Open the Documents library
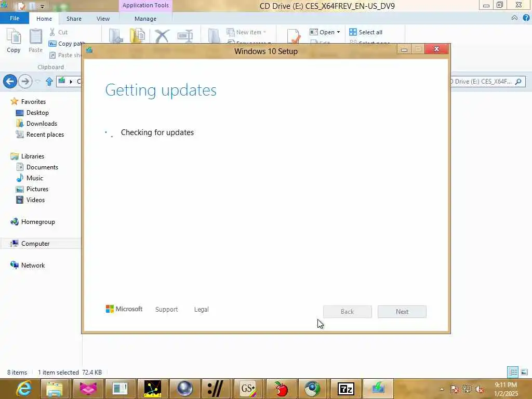The width and height of the screenshot is (532, 399). pos(37,167)
